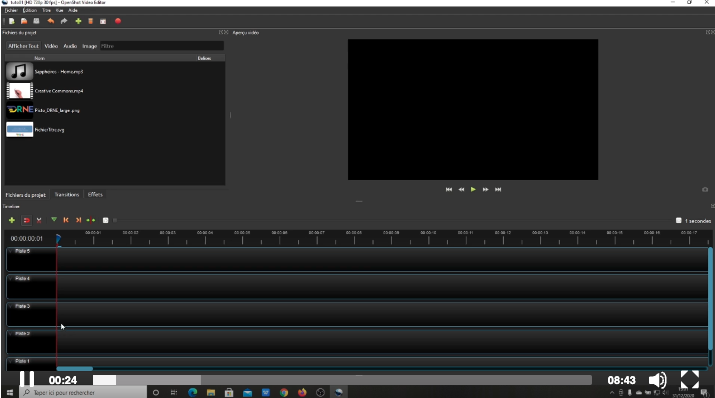Image resolution: width=715 pixels, height=398 pixels.
Task: Mute the video player speaker icon
Action: pos(658,380)
